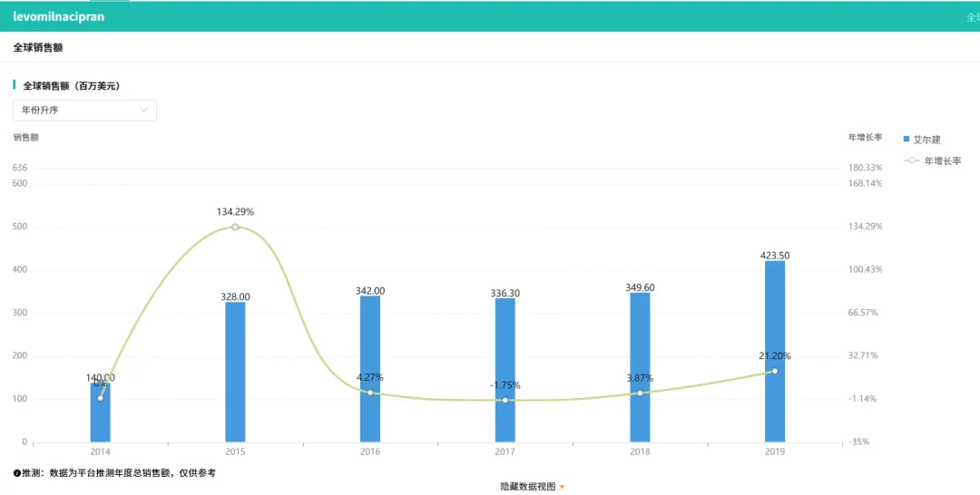Open the 年份升序 sort order dropdown
Image resolution: width=980 pixels, height=495 pixels.
84,111
